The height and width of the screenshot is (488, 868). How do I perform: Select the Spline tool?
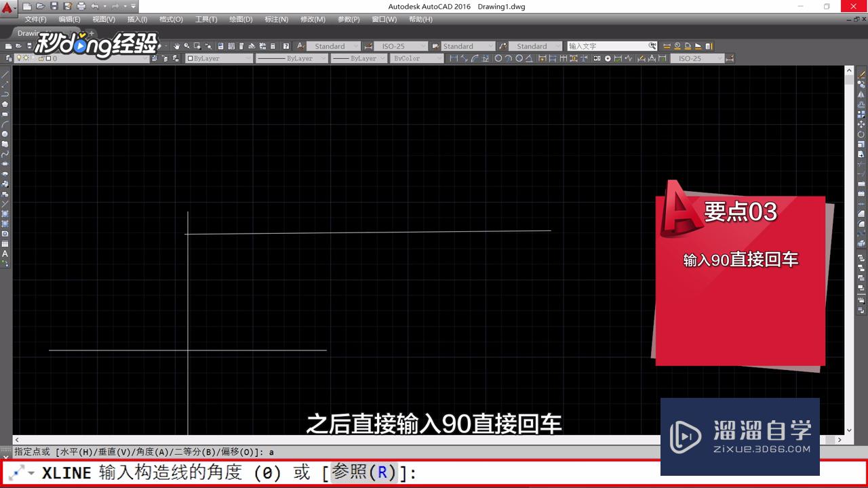click(5, 154)
